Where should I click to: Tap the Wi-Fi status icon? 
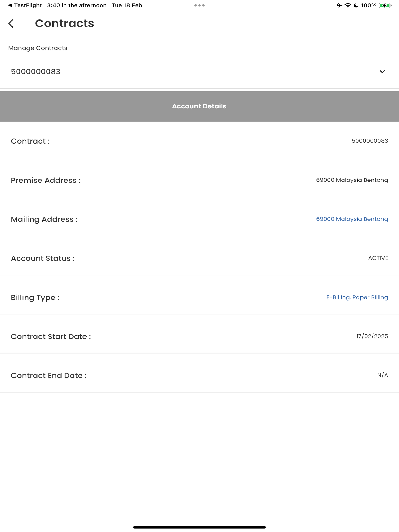point(348,5)
